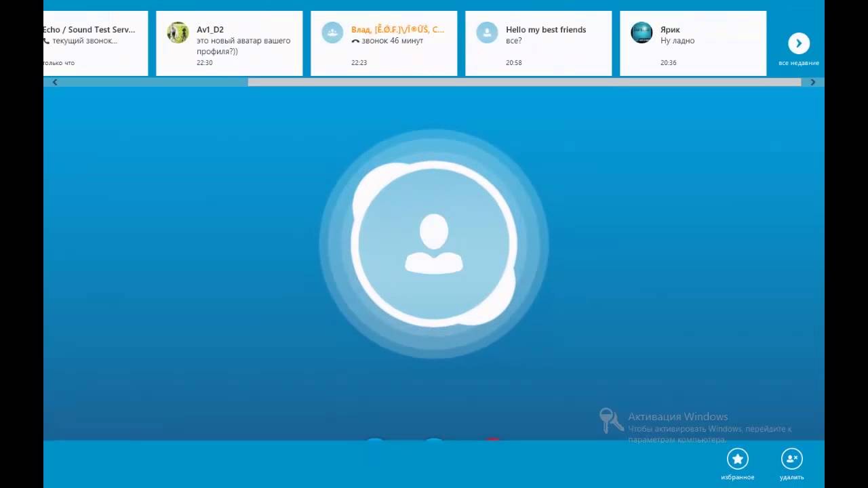Click the large contact avatar in the call screen

coord(434,244)
